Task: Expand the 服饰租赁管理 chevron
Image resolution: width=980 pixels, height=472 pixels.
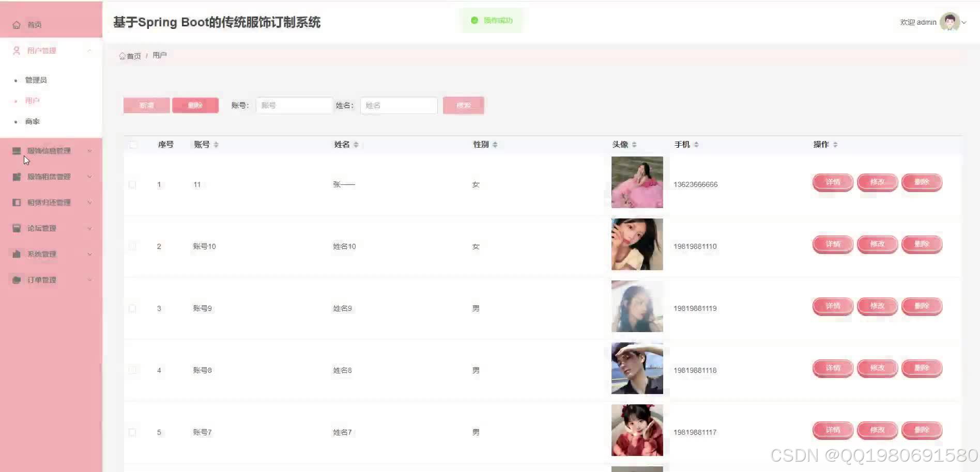Action: 89,177
